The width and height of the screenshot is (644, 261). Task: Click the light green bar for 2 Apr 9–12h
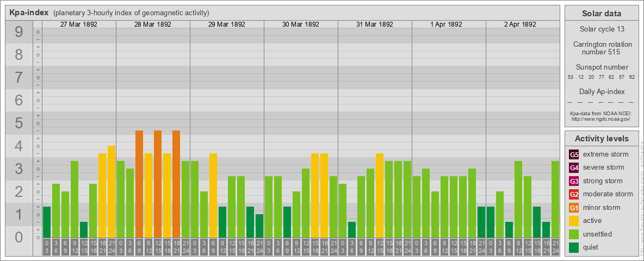pyautogui.click(x=518, y=200)
